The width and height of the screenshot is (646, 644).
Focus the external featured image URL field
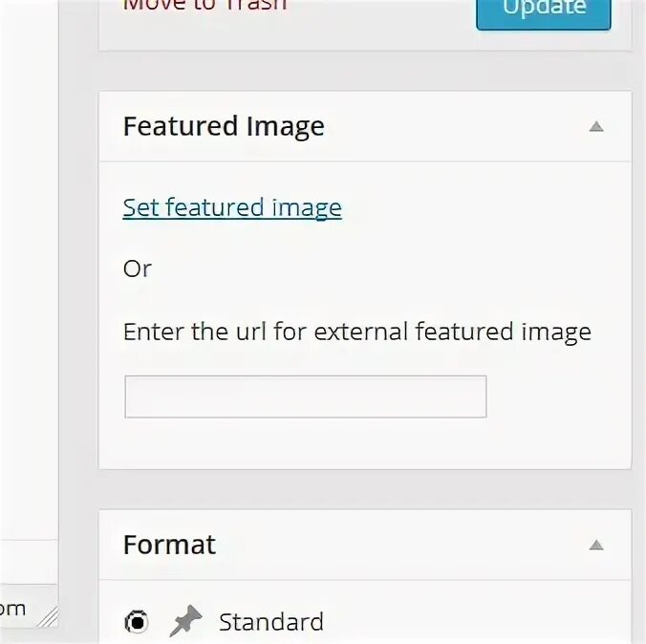pos(306,397)
